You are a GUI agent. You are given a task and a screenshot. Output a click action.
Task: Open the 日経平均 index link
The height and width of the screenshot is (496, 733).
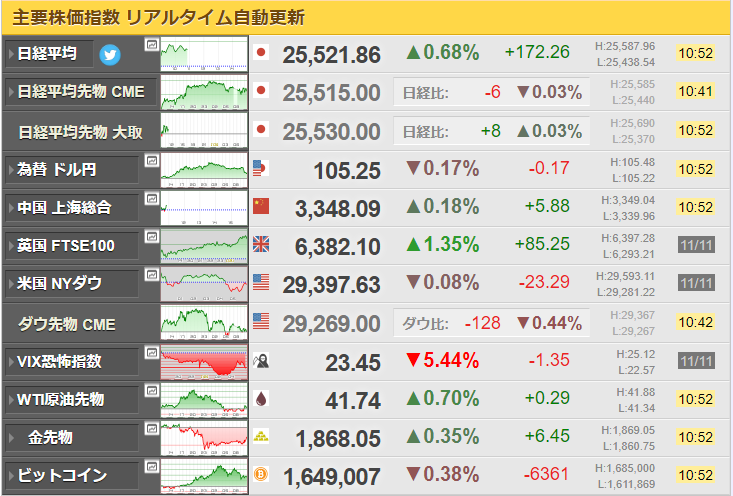[47, 54]
